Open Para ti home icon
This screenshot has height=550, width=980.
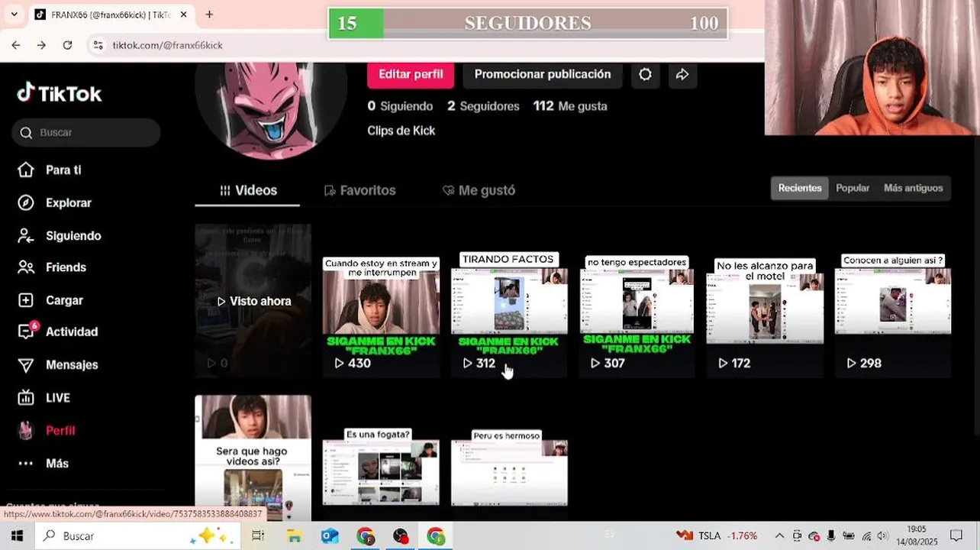(x=26, y=170)
